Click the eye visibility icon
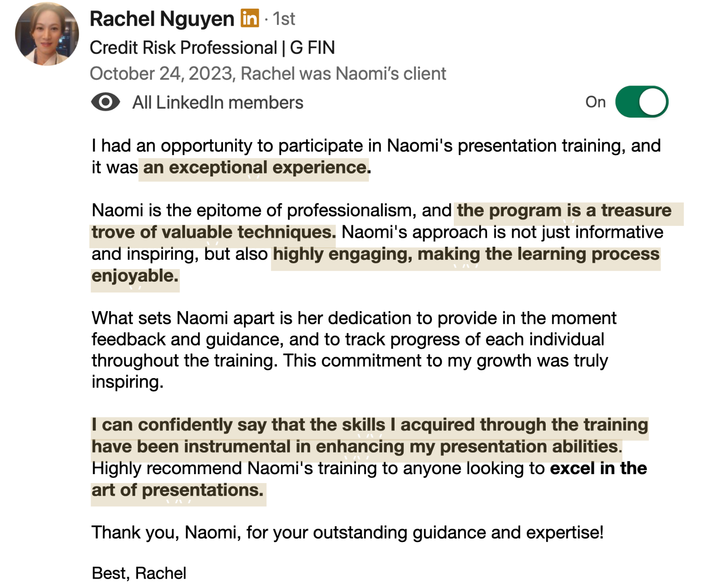The height and width of the screenshot is (588, 714). click(105, 102)
